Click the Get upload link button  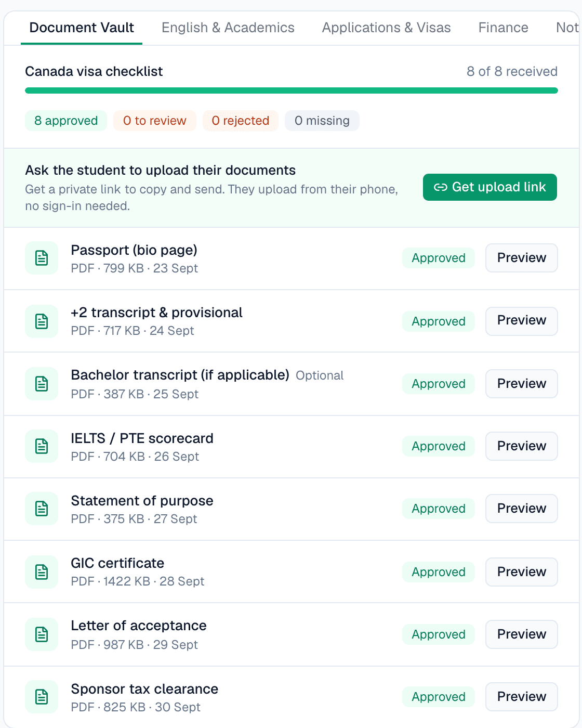pos(490,187)
